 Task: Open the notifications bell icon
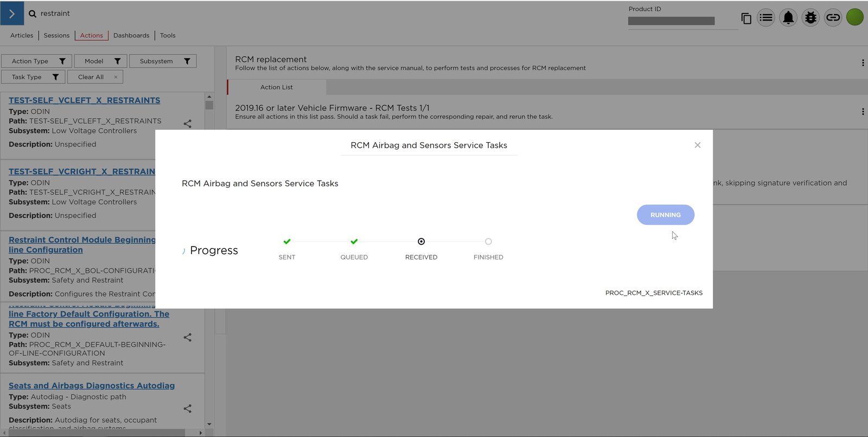tap(788, 18)
